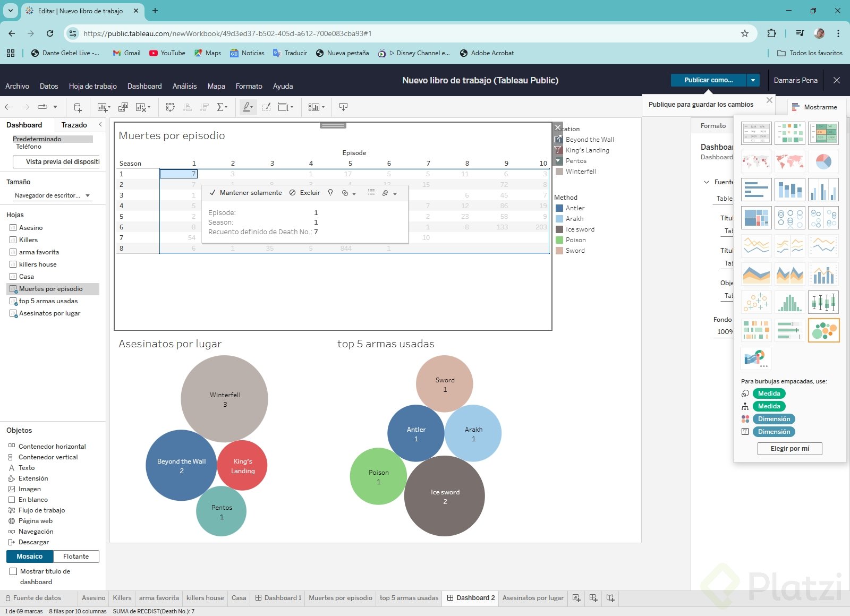The height and width of the screenshot is (616, 850).
Task: Open the Datos menu
Action: pyautogui.click(x=49, y=86)
